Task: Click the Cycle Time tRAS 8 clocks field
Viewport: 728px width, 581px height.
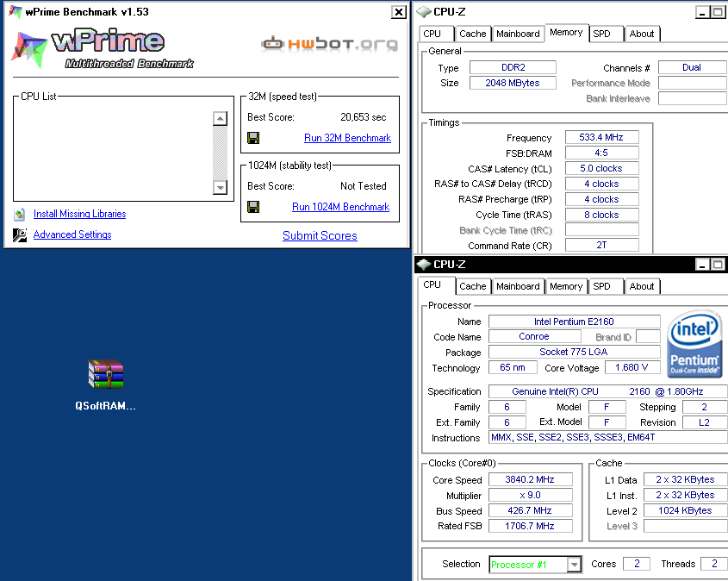Action: coord(601,215)
